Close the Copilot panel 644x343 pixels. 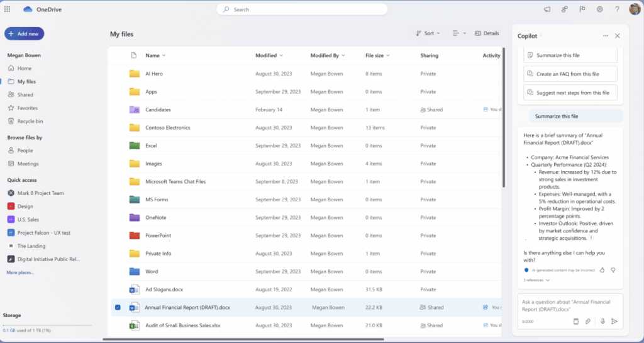pos(618,36)
